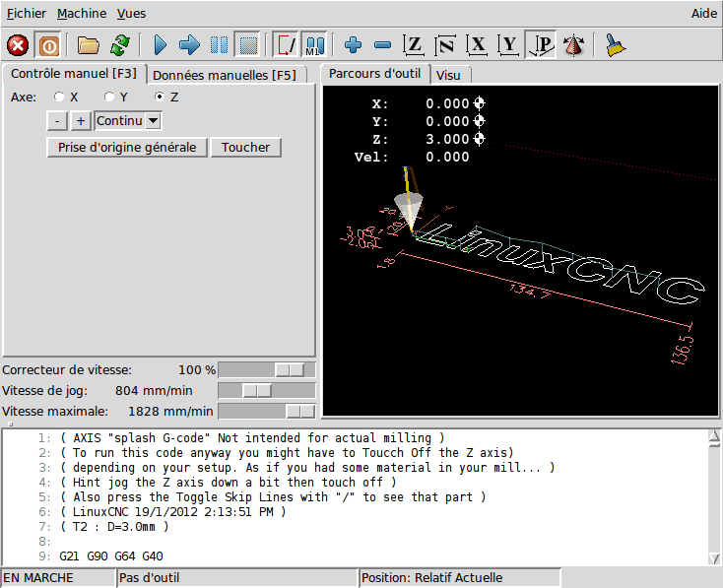Clear live plot with the broom icon
723x588 pixels.
tap(615, 45)
